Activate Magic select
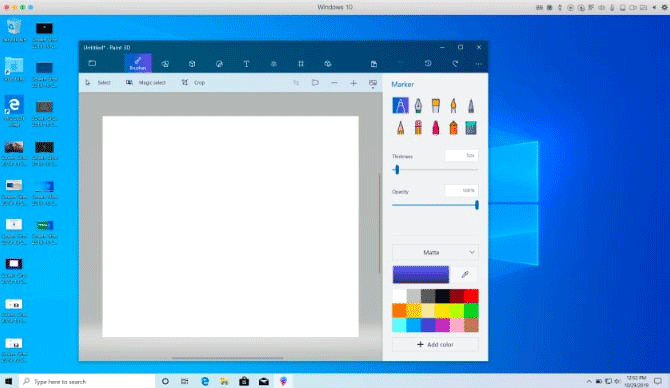This screenshot has width=670, height=388. [146, 82]
